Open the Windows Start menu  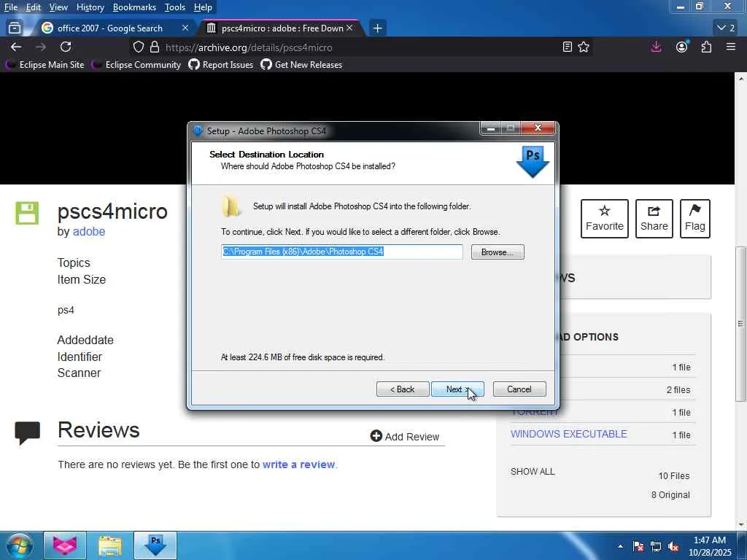pos(18,545)
